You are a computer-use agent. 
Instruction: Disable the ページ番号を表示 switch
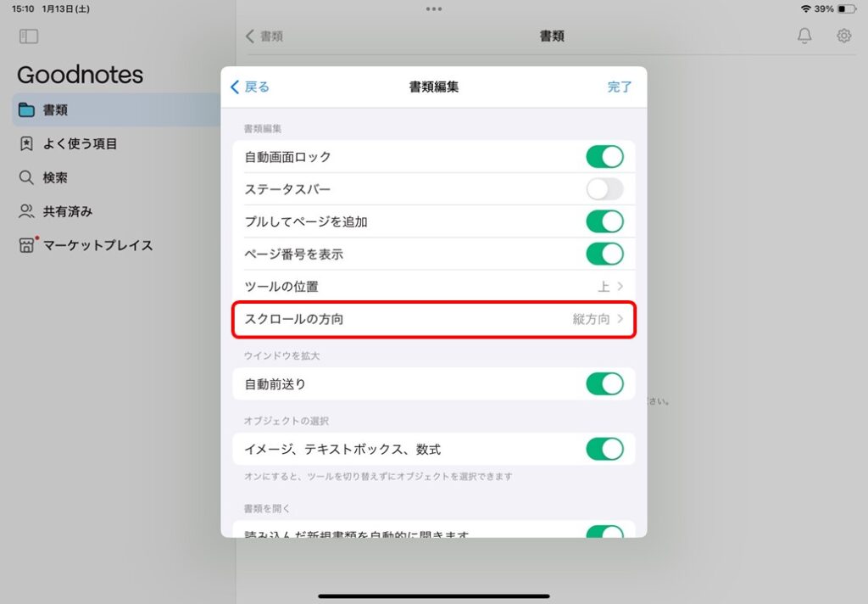pos(604,254)
